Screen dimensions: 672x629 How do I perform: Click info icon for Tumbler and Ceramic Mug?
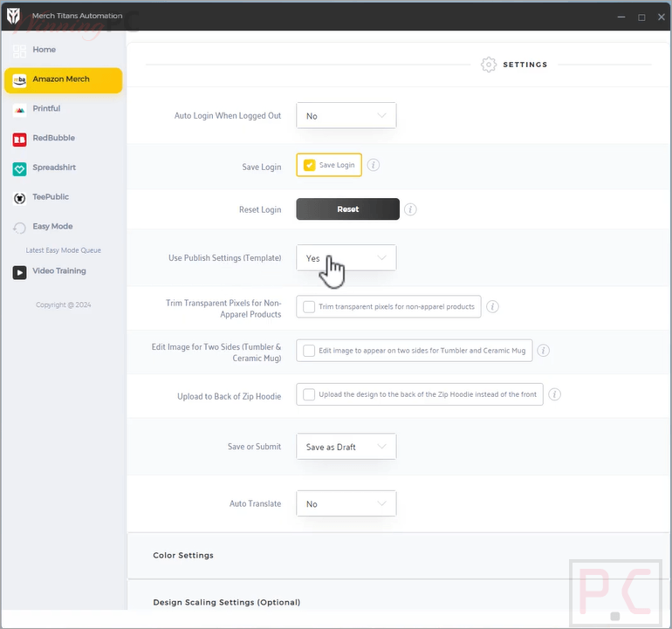[x=544, y=351]
